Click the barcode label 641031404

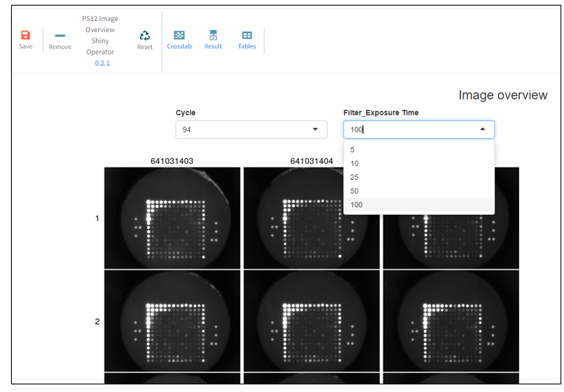[311, 161]
